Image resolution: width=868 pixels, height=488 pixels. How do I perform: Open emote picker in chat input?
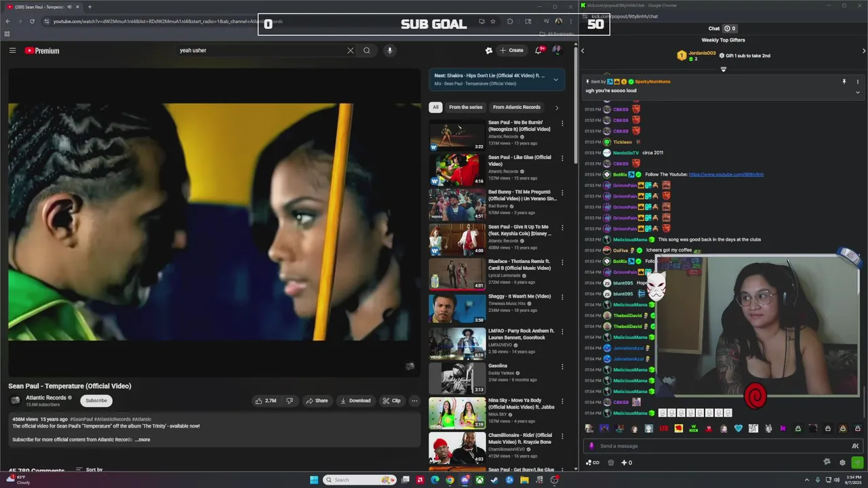(x=855, y=446)
